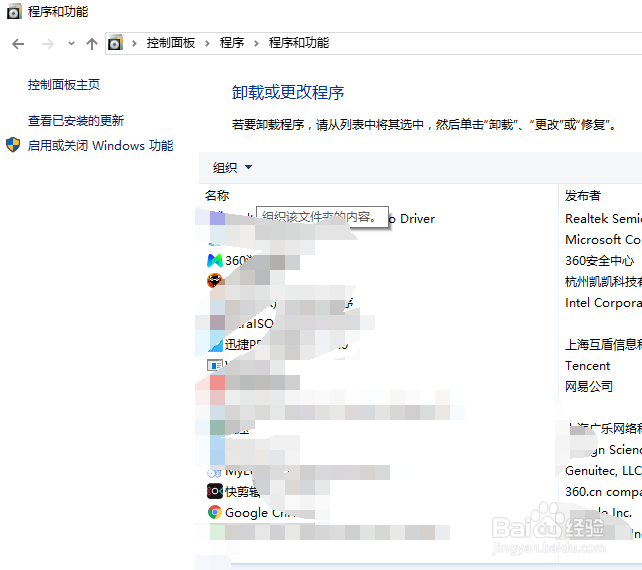This screenshot has width=642, height=570.
Task: Click the shield icon beside Windows 功能
Action: pyautogui.click(x=13, y=145)
